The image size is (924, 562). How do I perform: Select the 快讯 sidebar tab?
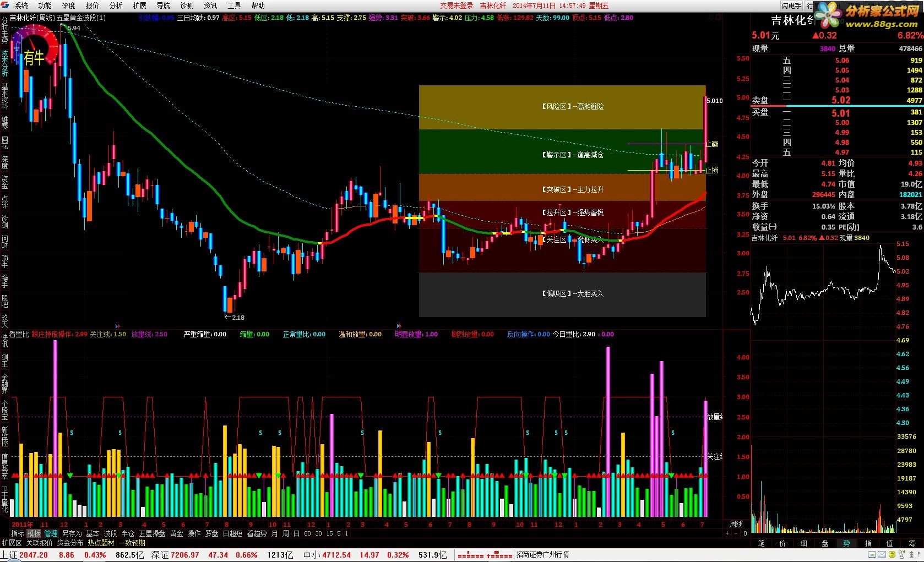(x=4, y=340)
